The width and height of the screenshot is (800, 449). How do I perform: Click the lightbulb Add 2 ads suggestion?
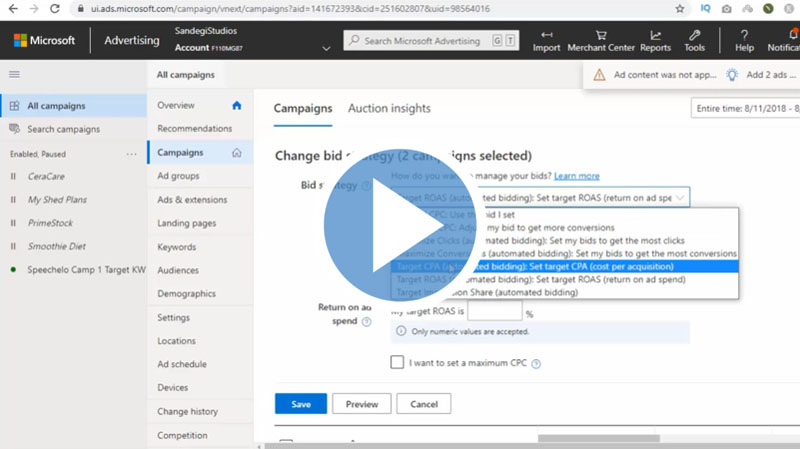(732, 75)
